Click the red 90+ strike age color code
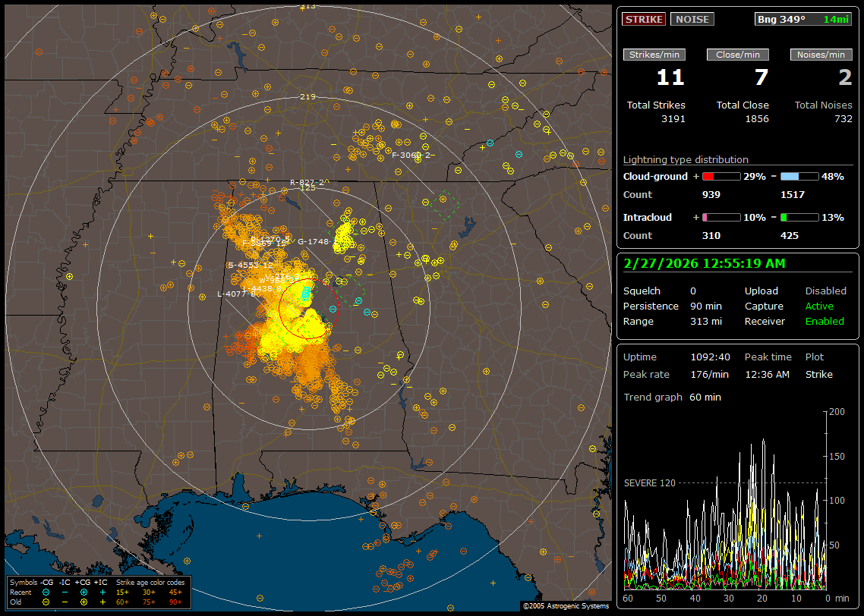The width and height of the screenshot is (864, 616). (x=175, y=602)
